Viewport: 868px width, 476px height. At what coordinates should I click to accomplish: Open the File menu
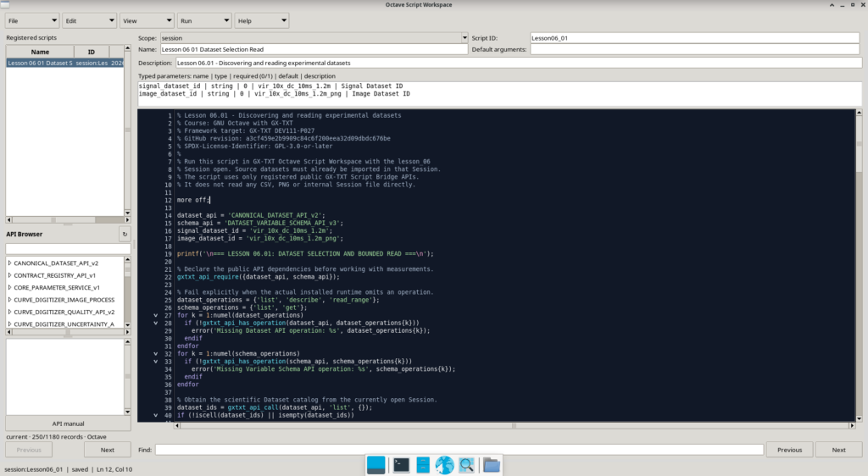32,21
